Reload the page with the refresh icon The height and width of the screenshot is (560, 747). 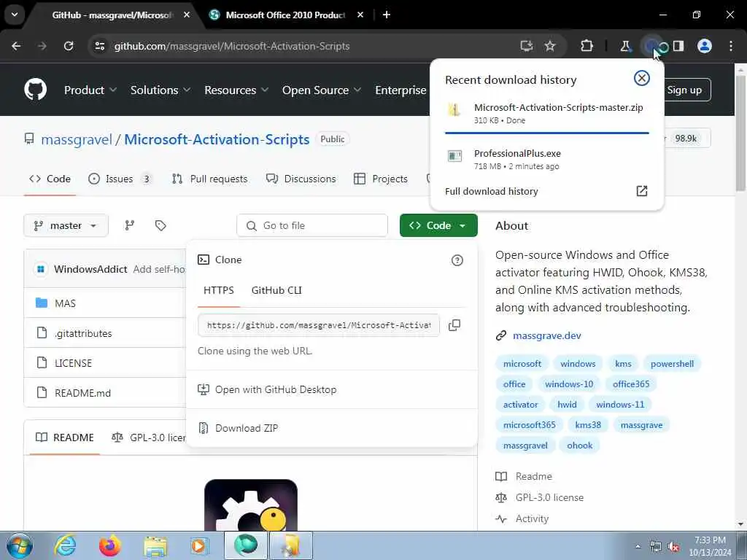[69, 46]
